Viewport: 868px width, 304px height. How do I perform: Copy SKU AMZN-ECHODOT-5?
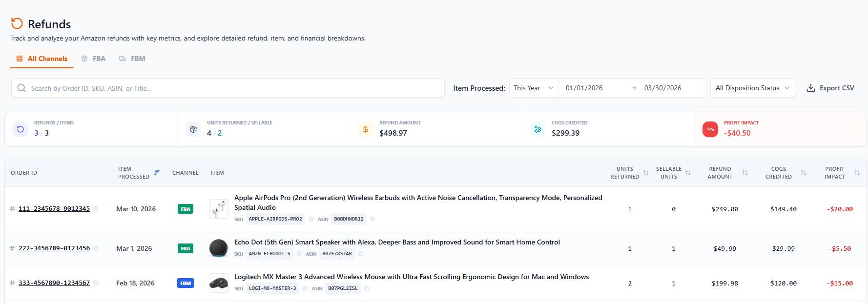point(299,254)
